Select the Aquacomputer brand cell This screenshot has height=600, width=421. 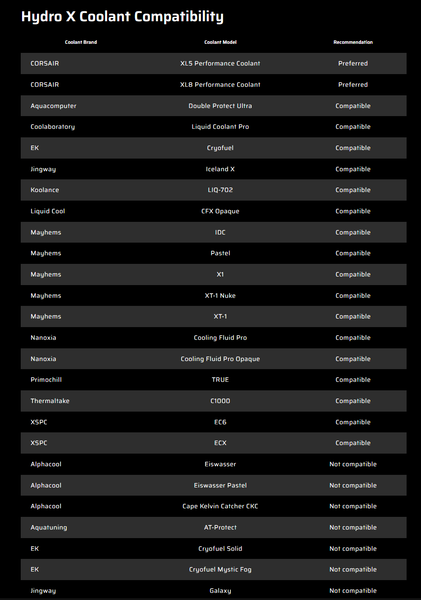point(53,106)
